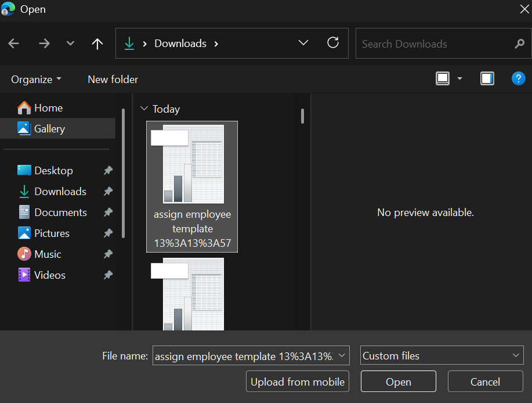Image resolution: width=532 pixels, height=403 pixels.
Task: Click the navigation pane scrollbar
Action: coord(123,173)
